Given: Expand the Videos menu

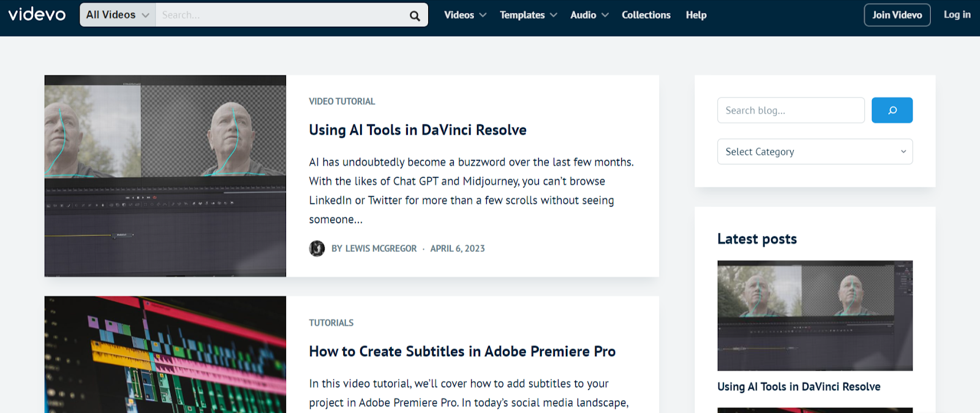Looking at the screenshot, I should (x=465, y=15).
